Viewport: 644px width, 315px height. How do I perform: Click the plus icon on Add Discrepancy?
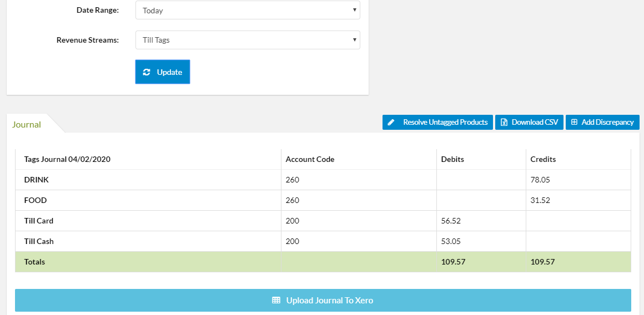click(574, 122)
